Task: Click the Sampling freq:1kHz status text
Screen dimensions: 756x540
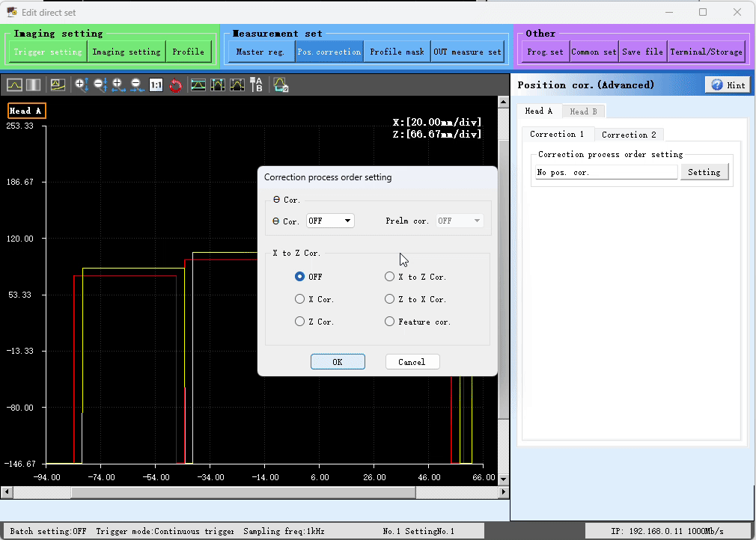Action: point(284,531)
